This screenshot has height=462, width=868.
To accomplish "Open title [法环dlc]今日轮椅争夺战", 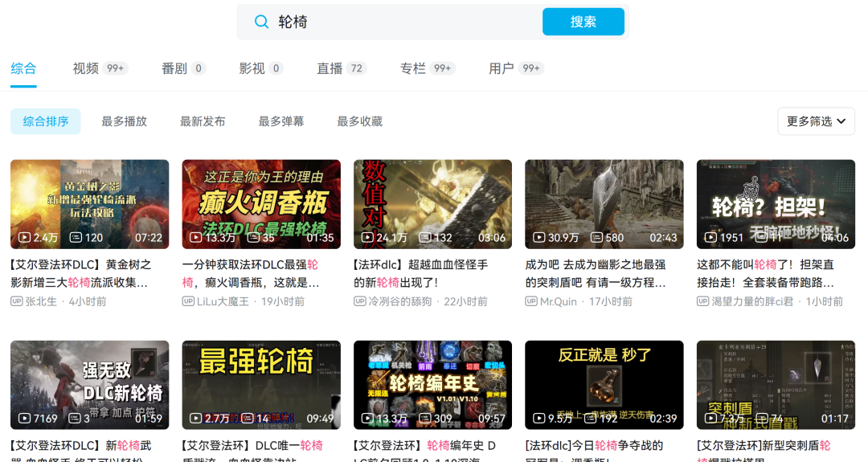I will point(595,452).
